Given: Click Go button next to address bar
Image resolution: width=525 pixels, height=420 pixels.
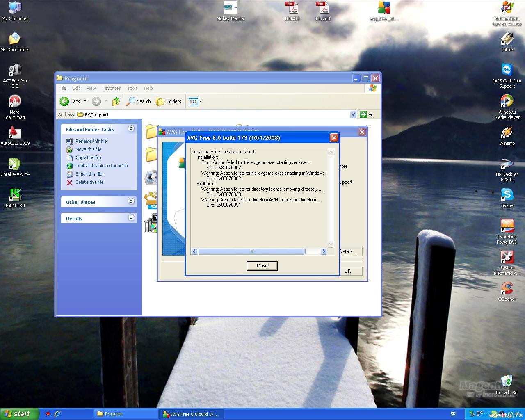Looking at the screenshot, I should coord(367,114).
